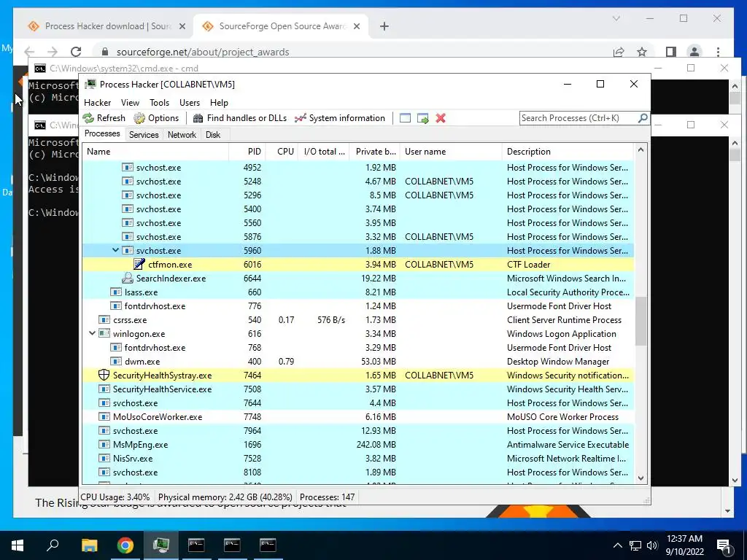Open System information graph icon
Screen dimensions: 747x560
click(x=300, y=118)
